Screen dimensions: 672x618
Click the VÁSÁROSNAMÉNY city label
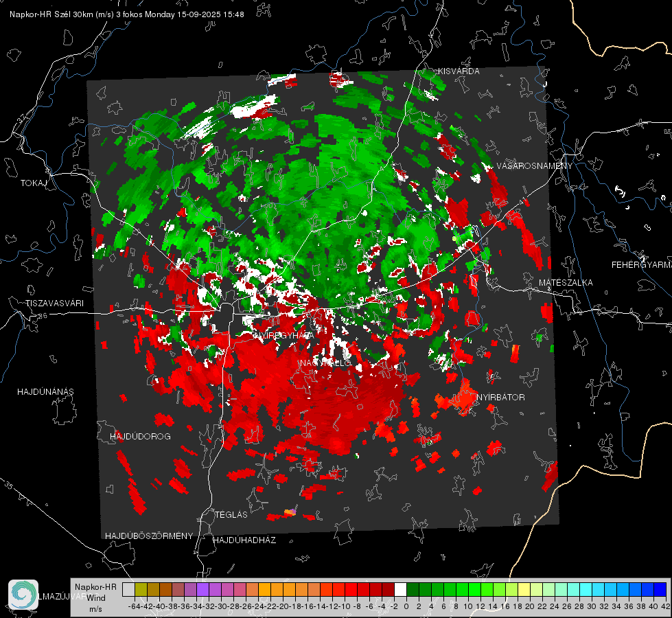[534, 165]
